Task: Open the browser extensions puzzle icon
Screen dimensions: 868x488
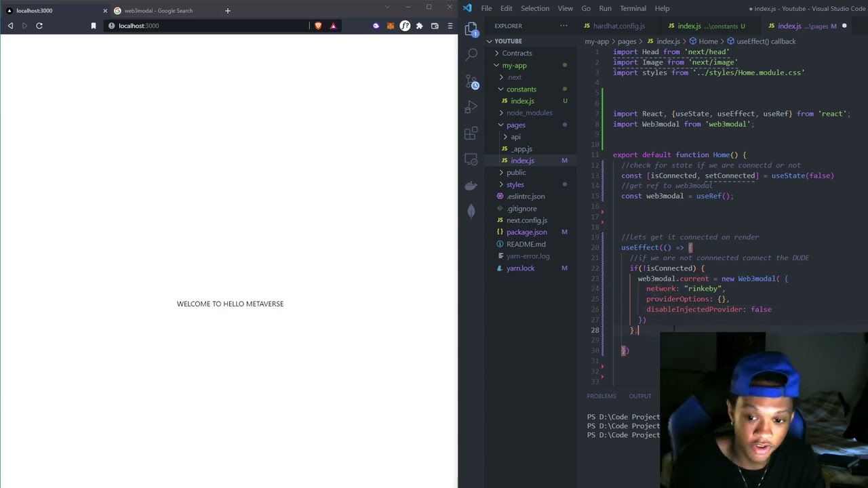Action: coord(420,26)
